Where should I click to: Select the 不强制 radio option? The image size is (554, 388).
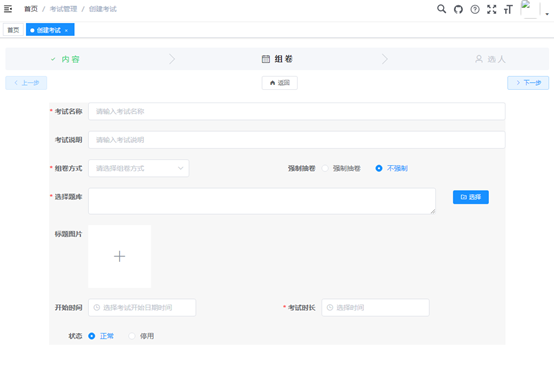point(391,168)
